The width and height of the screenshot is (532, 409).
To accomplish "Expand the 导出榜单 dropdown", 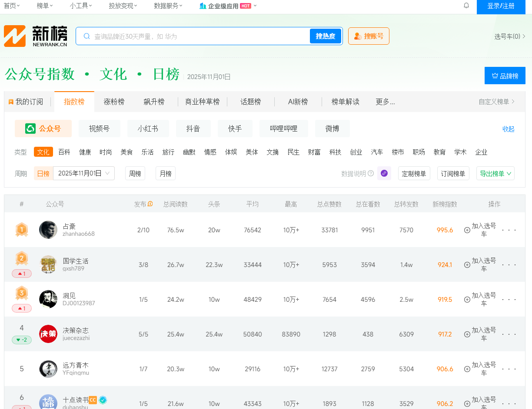I will click(x=495, y=173).
